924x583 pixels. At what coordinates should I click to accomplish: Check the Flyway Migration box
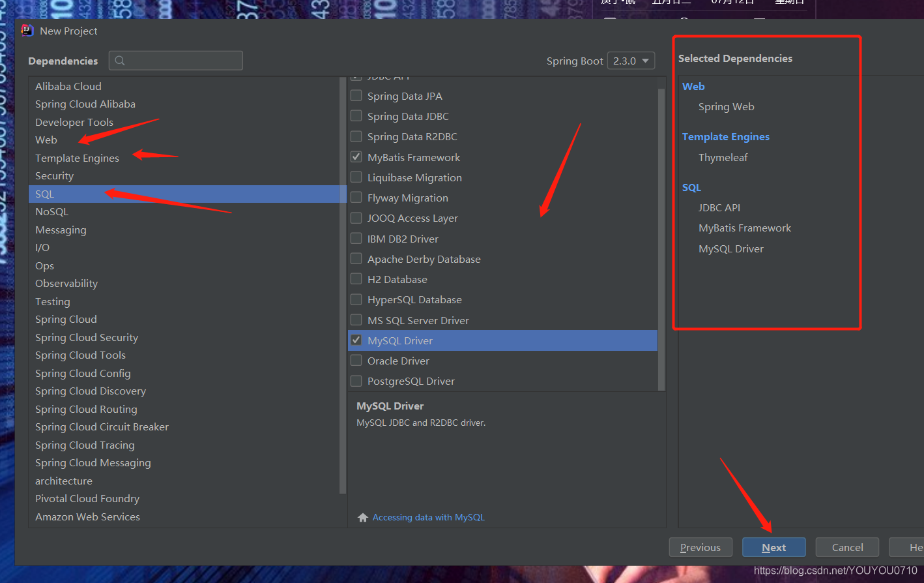[x=356, y=198]
